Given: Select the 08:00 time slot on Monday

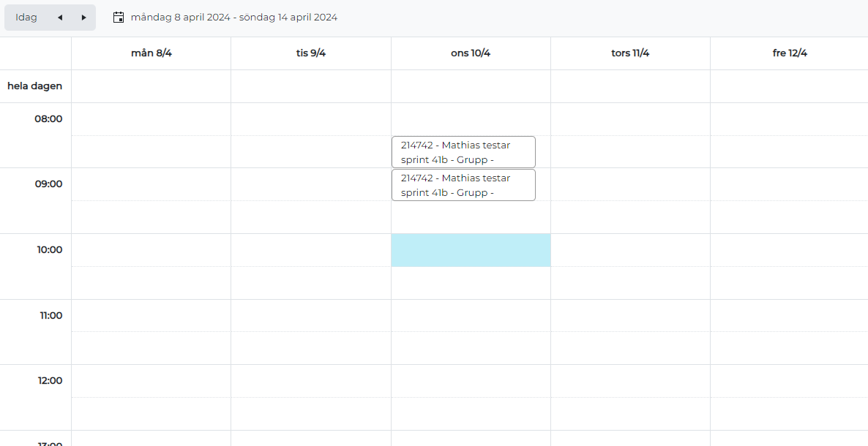Looking at the screenshot, I should point(151,119).
